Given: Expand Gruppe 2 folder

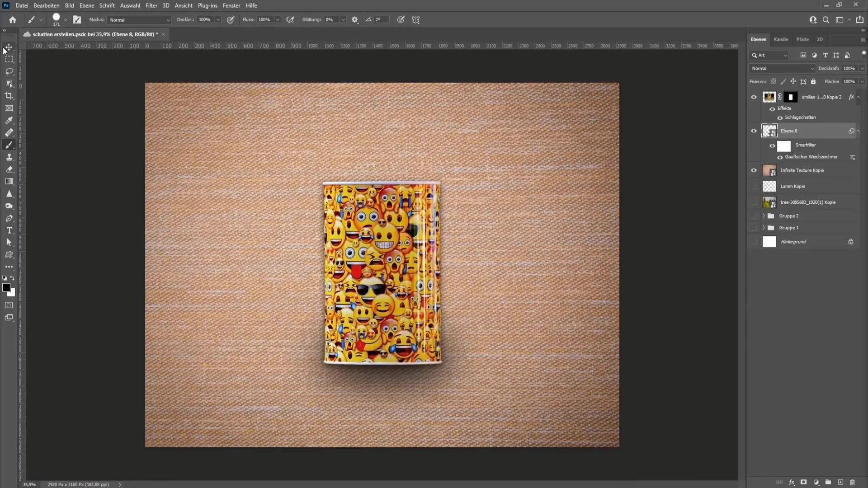Looking at the screenshot, I should pyautogui.click(x=764, y=216).
